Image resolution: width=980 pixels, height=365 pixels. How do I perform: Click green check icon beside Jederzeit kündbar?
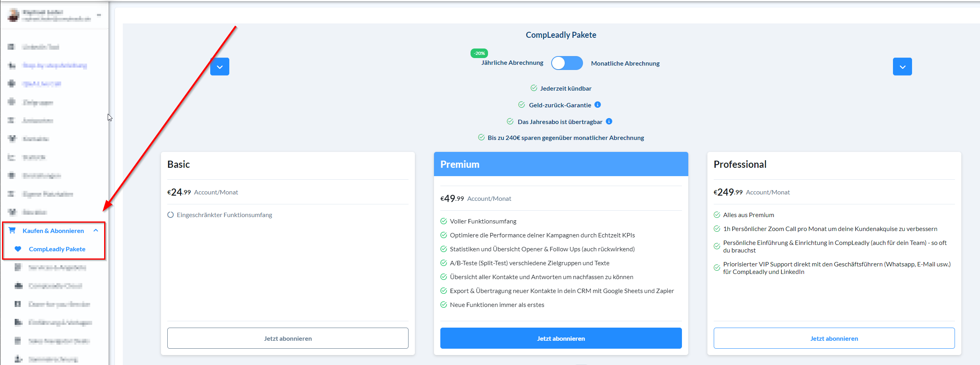pos(534,88)
